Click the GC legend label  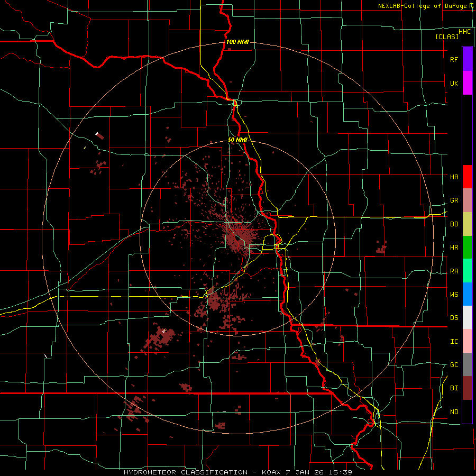pyautogui.click(x=454, y=365)
